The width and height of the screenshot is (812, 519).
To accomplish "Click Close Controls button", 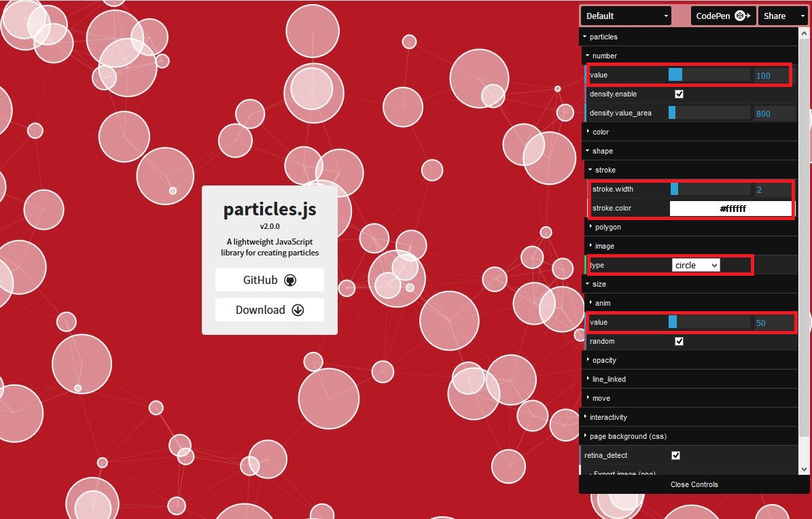I will [694, 484].
